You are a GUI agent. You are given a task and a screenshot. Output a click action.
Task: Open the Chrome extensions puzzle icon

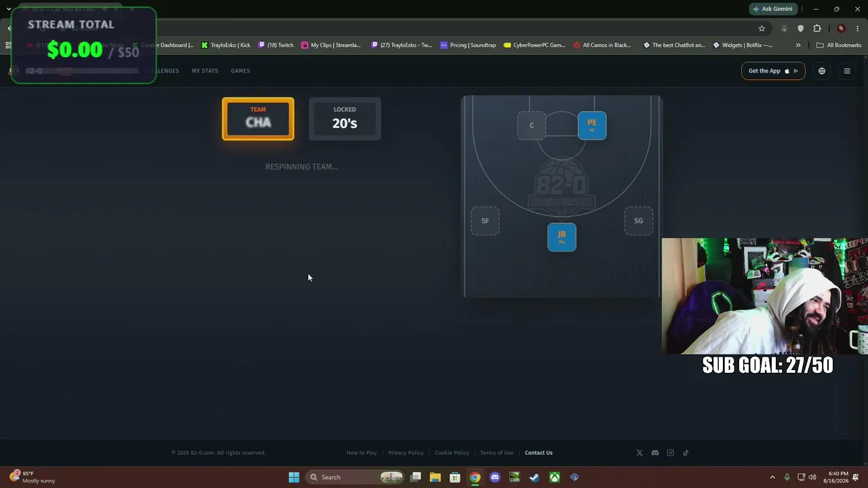pos(817,28)
